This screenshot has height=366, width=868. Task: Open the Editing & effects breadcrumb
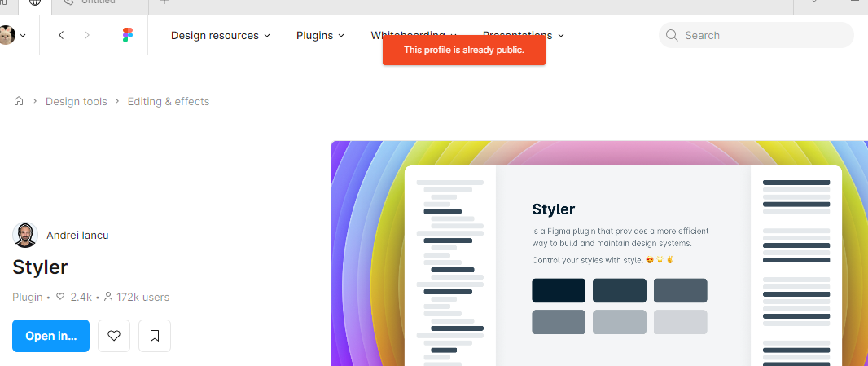(169, 101)
